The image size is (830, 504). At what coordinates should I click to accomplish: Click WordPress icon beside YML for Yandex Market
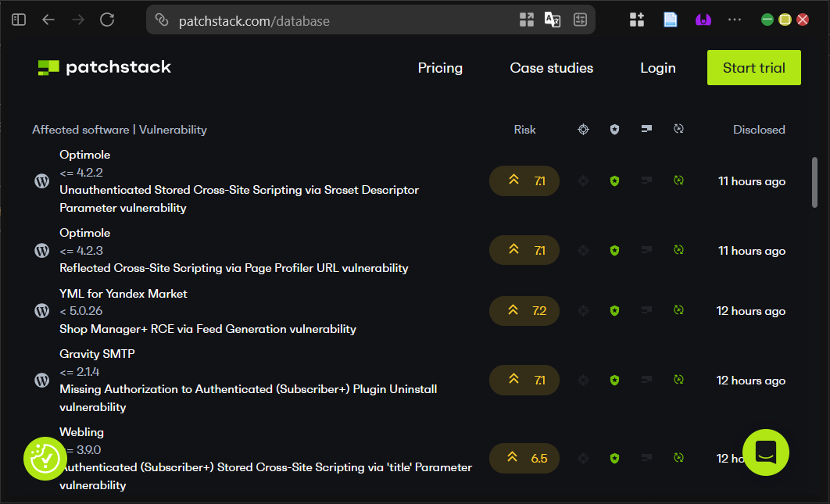tap(42, 311)
